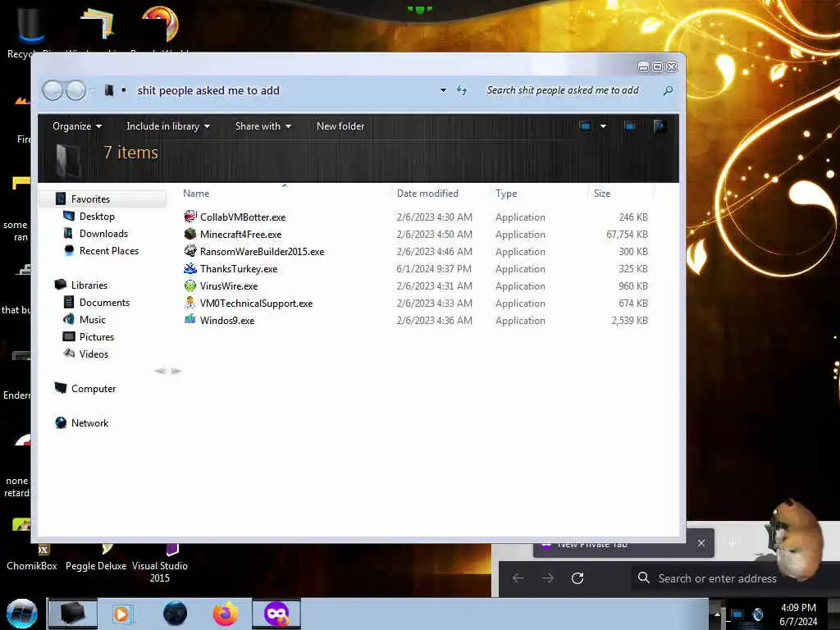Click the Explorer forward navigation button

(x=75, y=90)
